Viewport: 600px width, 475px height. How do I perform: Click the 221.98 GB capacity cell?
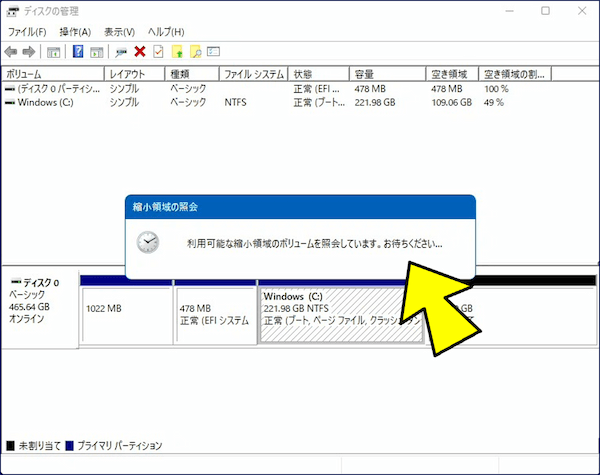pos(375,103)
